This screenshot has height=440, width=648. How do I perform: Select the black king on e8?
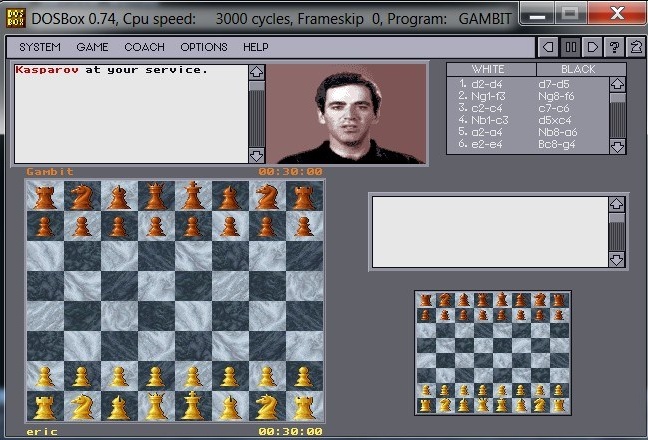(x=193, y=196)
